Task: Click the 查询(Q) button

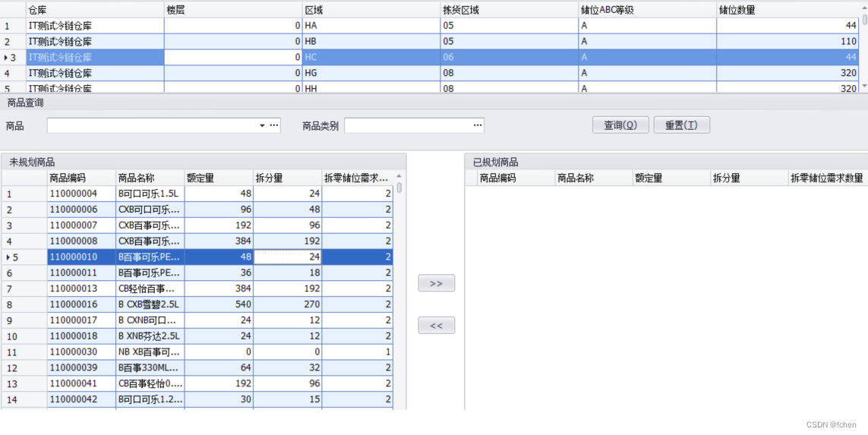Action: pyautogui.click(x=620, y=125)
